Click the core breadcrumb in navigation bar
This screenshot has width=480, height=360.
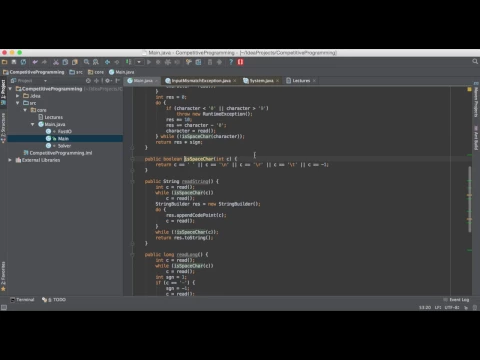96,72
